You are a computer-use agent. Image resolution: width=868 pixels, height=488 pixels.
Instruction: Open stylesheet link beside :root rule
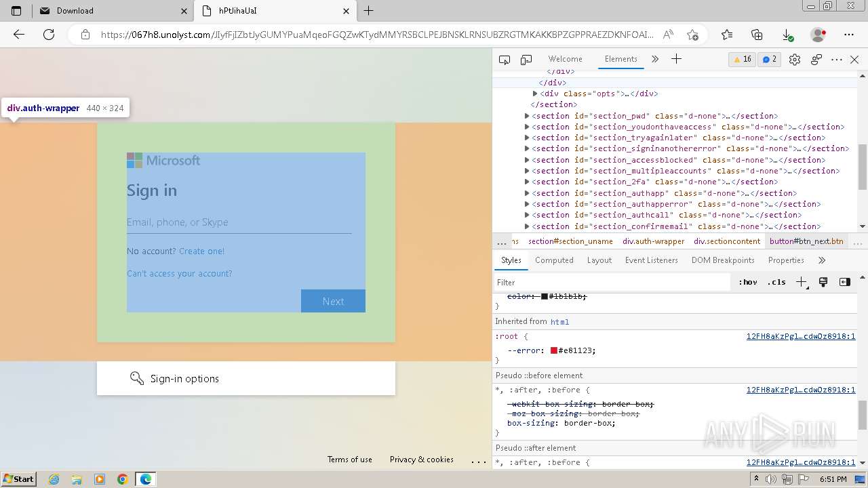[x=801, y=336]
